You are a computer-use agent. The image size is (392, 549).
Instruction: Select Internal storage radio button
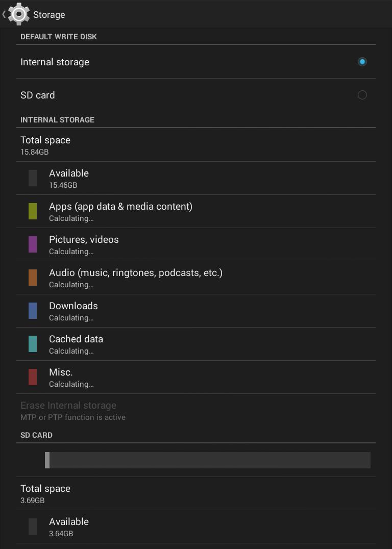362,62
